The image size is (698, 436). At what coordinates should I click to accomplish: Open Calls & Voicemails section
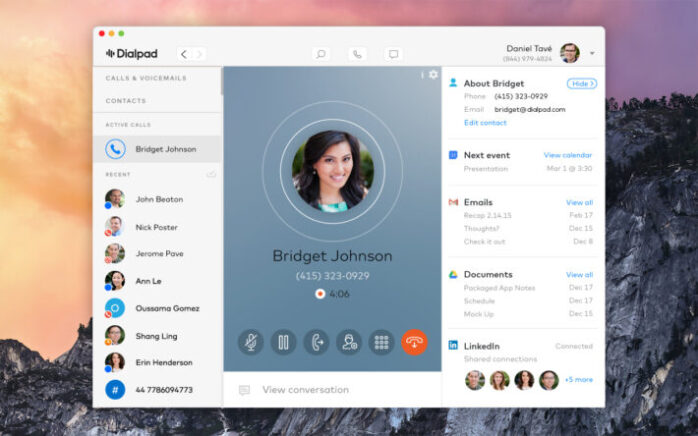[146, 78]
